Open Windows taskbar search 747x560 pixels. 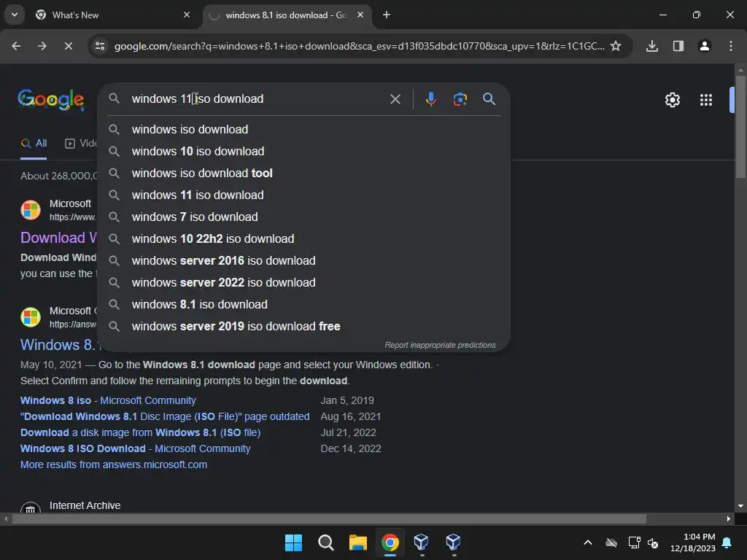coord(326,542)
